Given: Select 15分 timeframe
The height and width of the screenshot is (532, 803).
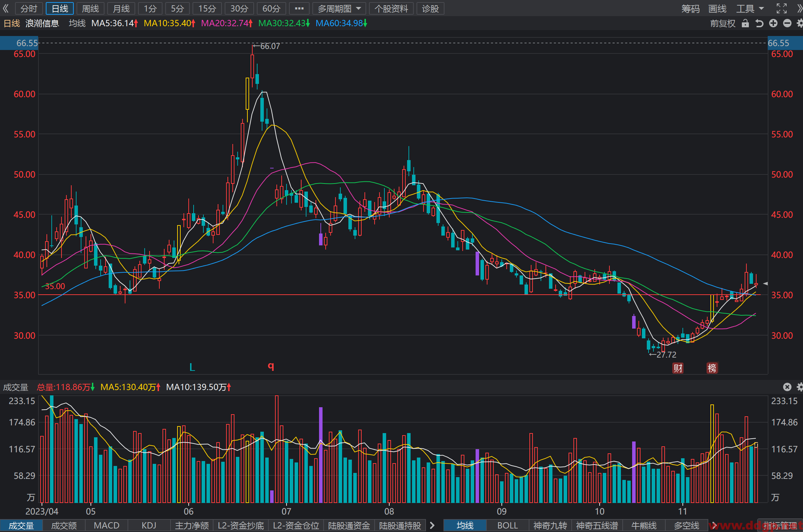Looking at the screenshot, I should click(207, 8).
